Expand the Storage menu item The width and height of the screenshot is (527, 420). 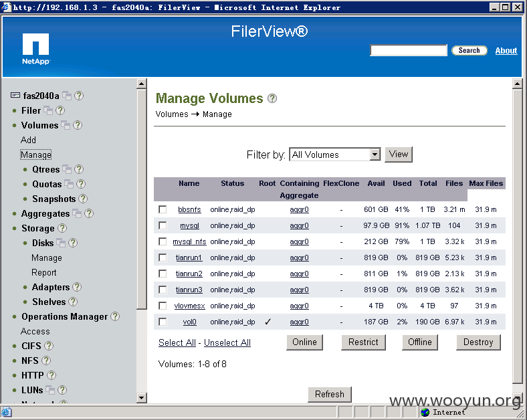click(x=37, y=228)
